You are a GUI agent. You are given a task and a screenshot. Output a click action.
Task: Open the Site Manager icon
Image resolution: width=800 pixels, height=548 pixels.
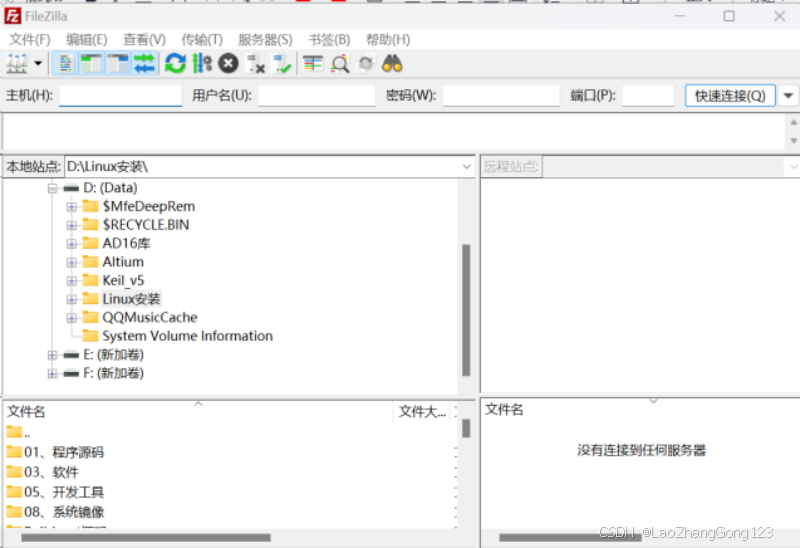(x=17, y=64)
